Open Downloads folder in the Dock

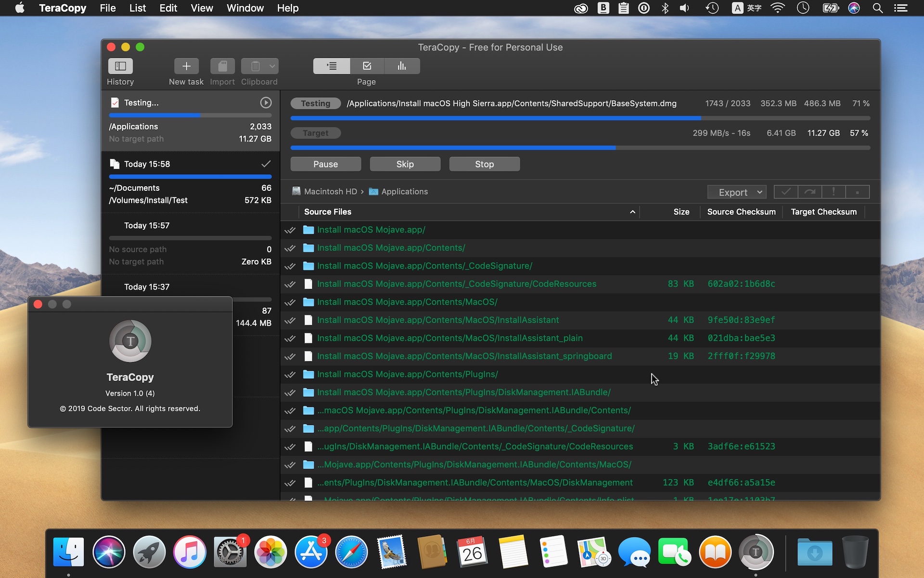pos(815,552)
